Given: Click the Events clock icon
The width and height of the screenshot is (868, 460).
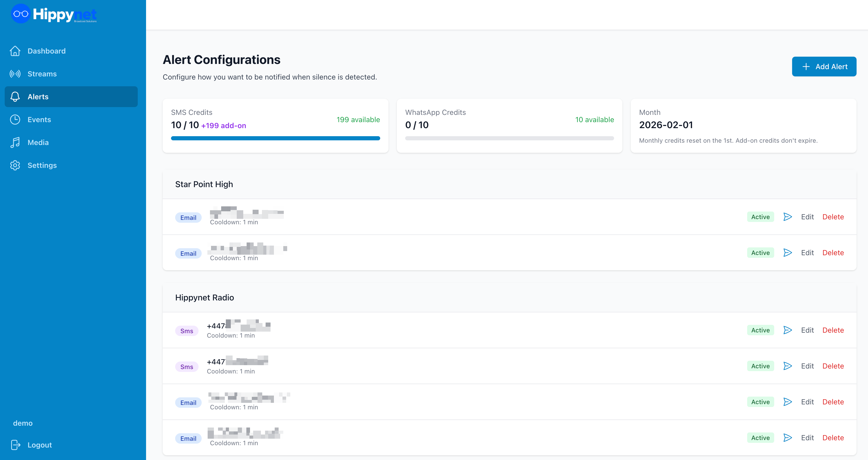Looking at the screenshot, I should (15, 120).
